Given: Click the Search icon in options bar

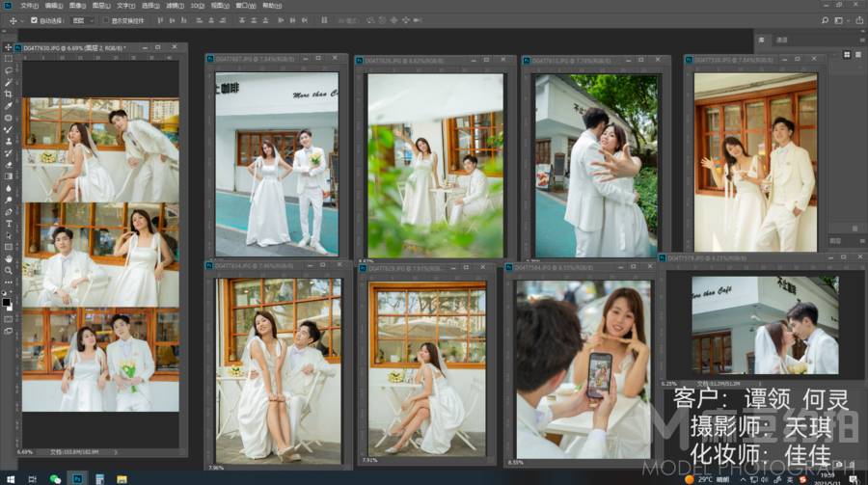Looking at the screenshot, I should (x=825, y=20).
